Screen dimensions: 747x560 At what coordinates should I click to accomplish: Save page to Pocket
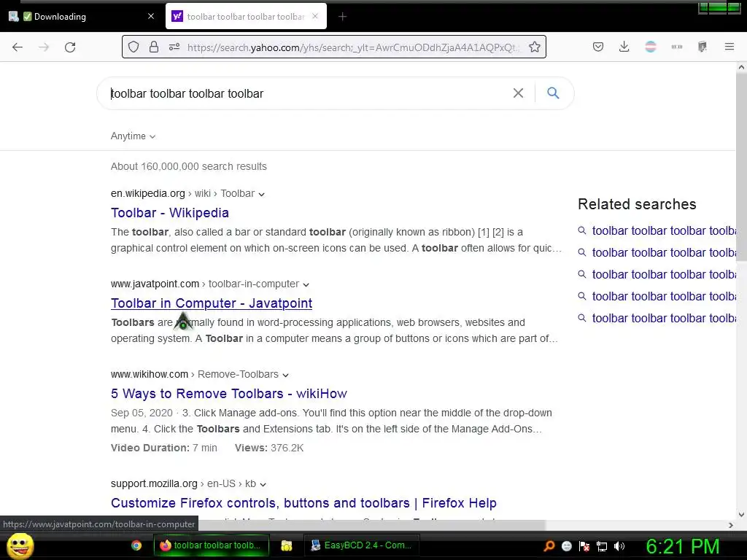point(598,47)
